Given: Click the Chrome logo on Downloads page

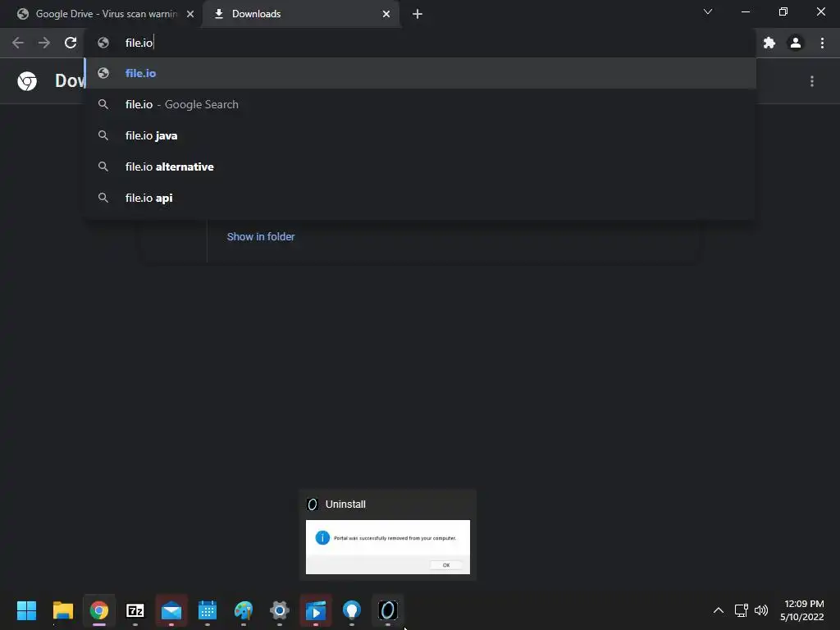Looking at the screenshot, I should click(x=27, y=81).
